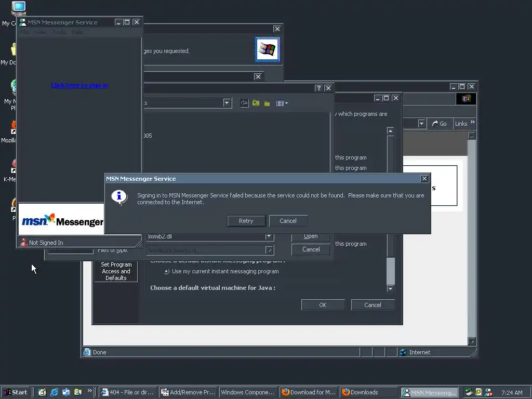Click Set Program Access and Defaults

click(116, 271)
